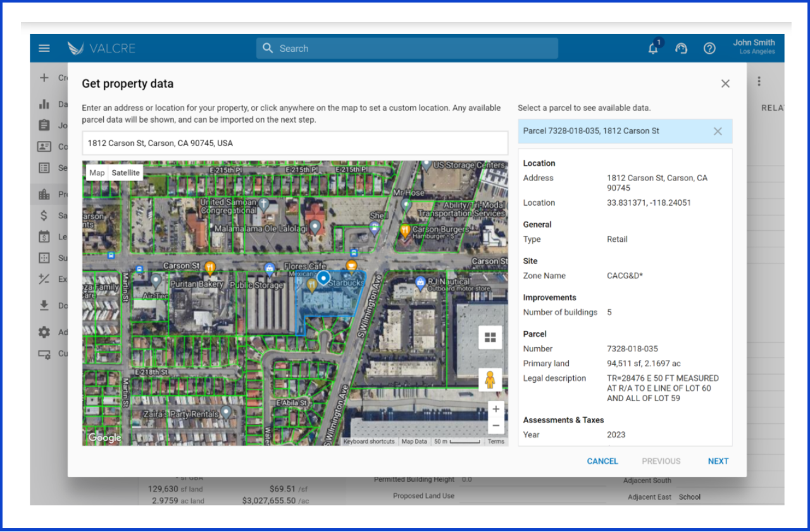Click the NEXT button
This screenshot has height=532, width=810.
pyautogui.click(x=718, y=461)
